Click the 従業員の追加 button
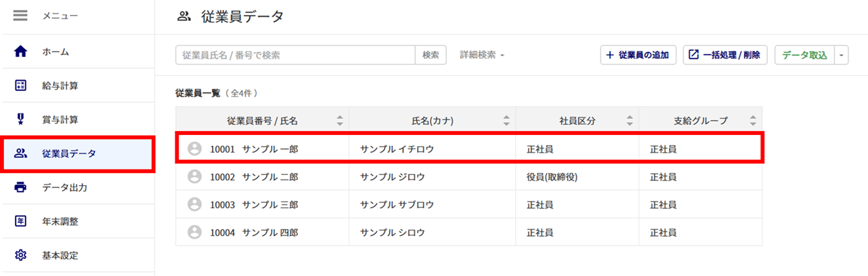 638,55
